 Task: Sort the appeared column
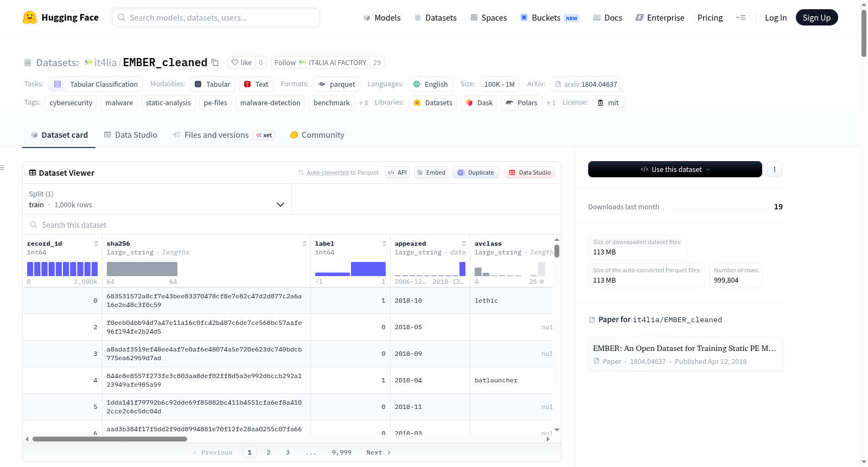(x=464, y=244)
